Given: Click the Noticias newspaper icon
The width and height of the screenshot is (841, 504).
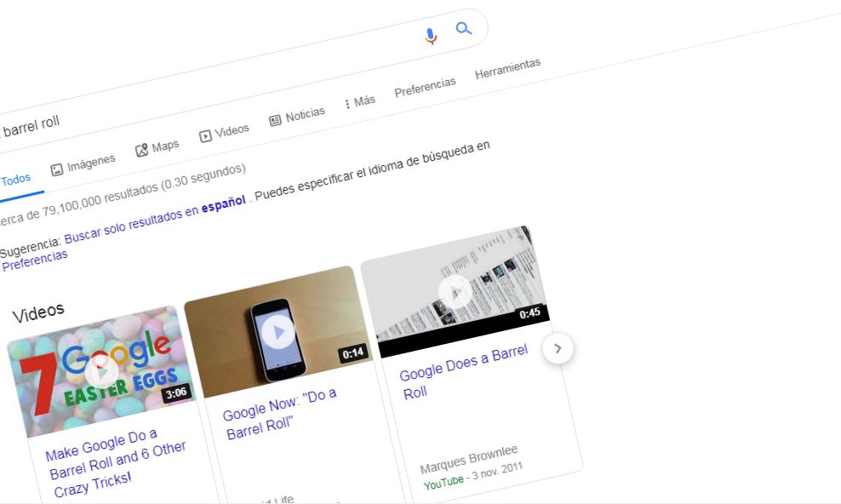Looking at the screenshot, I should pyautogui.click(x=277, y=119).
